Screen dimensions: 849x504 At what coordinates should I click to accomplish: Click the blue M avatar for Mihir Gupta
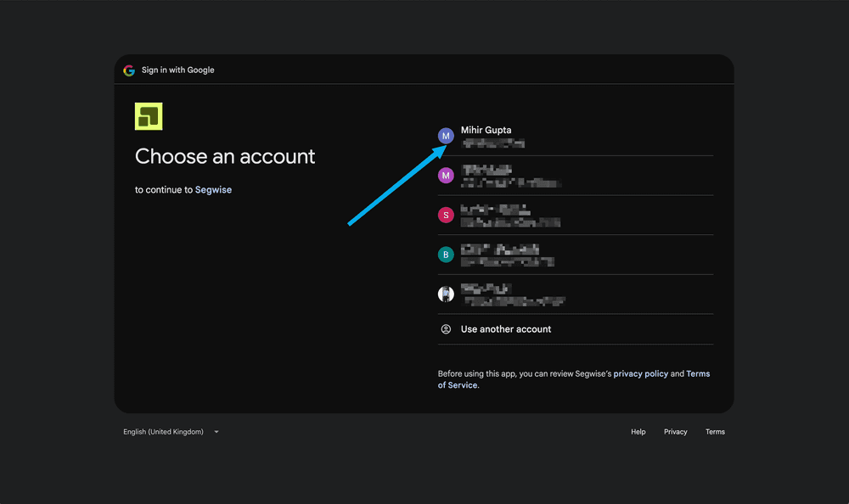pyautogui.click(x=446, y=136)
